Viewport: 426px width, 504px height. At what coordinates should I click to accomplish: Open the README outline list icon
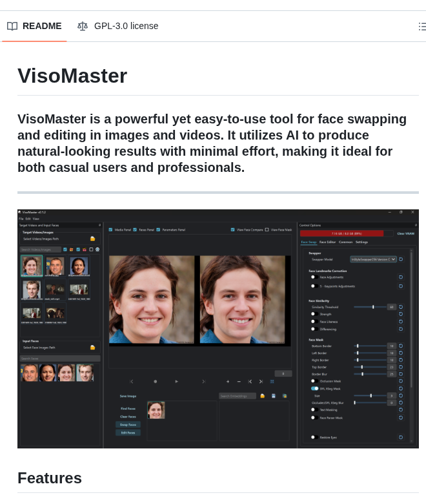tap(422, 26)
